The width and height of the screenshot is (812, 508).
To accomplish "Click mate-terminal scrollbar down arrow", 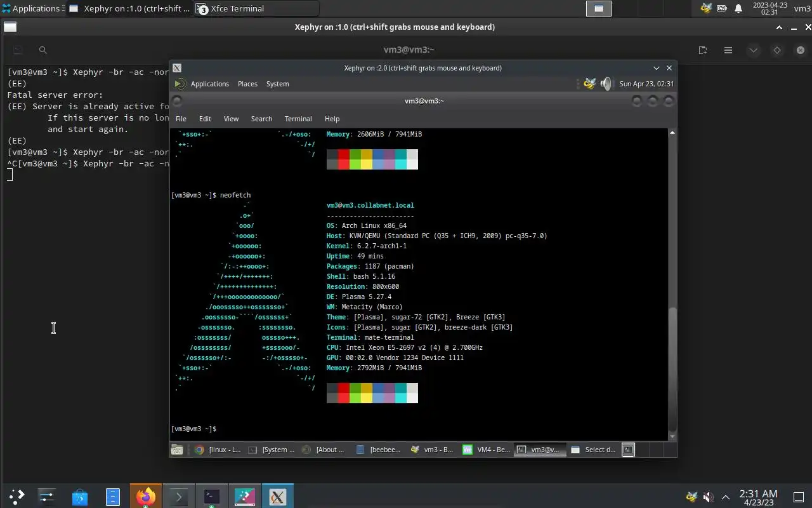I will coord(672,436).
